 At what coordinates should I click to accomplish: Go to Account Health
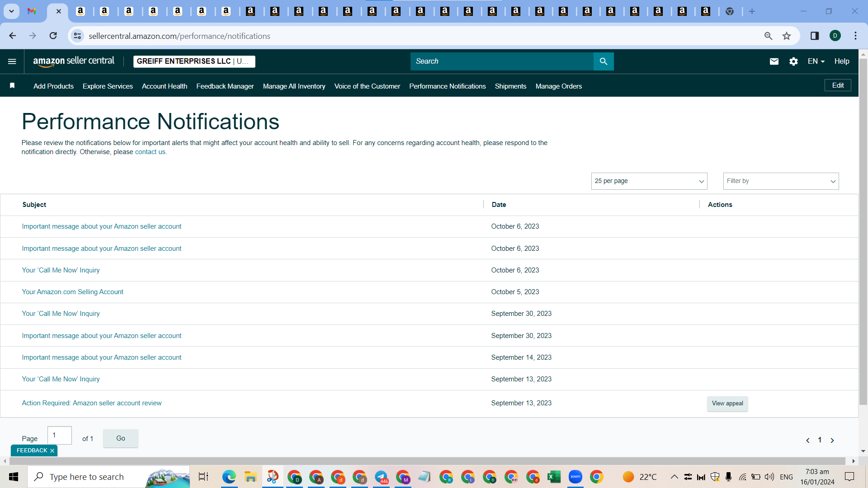[165, 86]
